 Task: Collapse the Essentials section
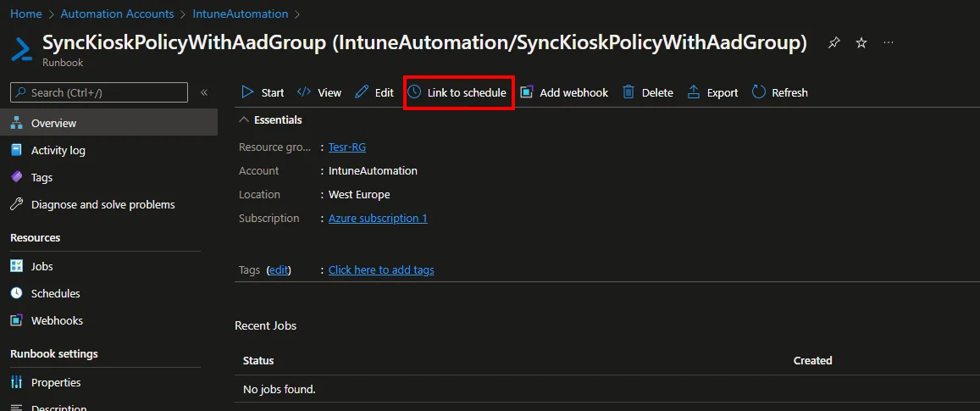(x=245, y=120)
